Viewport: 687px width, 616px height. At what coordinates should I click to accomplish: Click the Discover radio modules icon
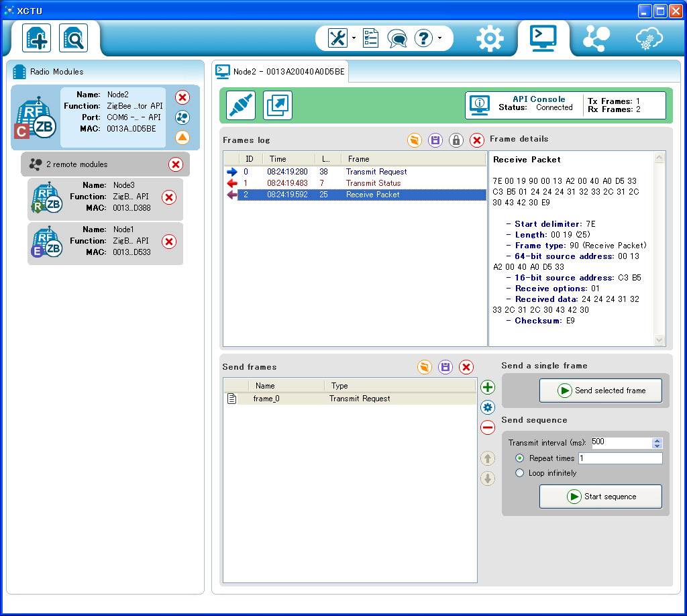[73, 38]
